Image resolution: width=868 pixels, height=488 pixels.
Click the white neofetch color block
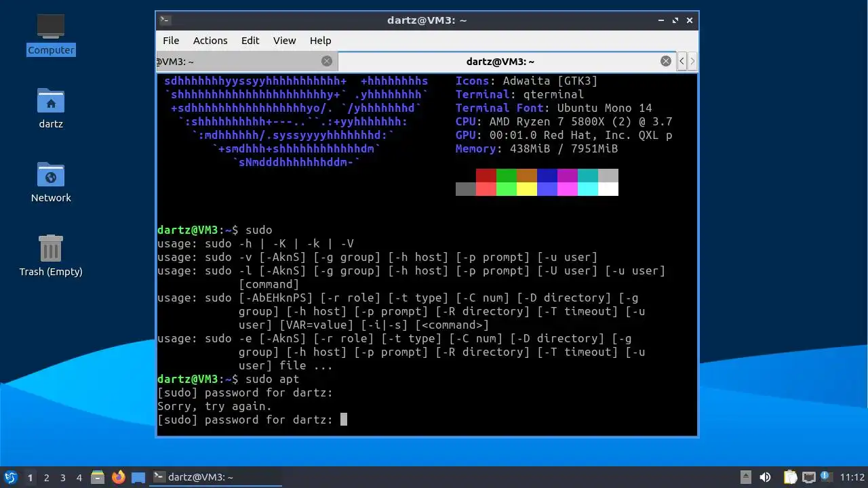click(608, 189)
